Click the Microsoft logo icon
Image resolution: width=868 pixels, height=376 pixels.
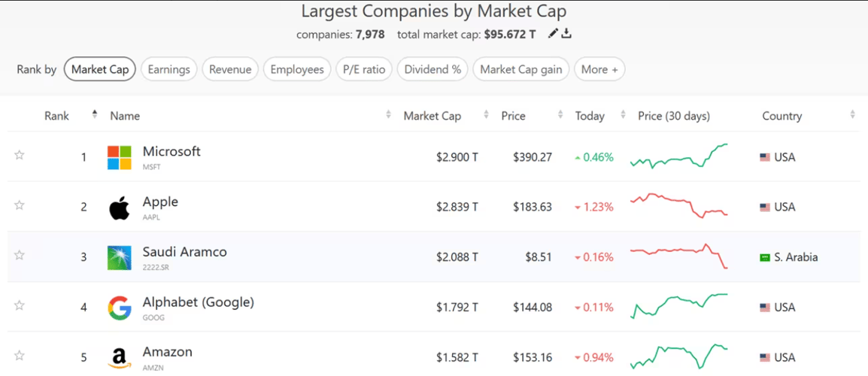click(119, 157)
